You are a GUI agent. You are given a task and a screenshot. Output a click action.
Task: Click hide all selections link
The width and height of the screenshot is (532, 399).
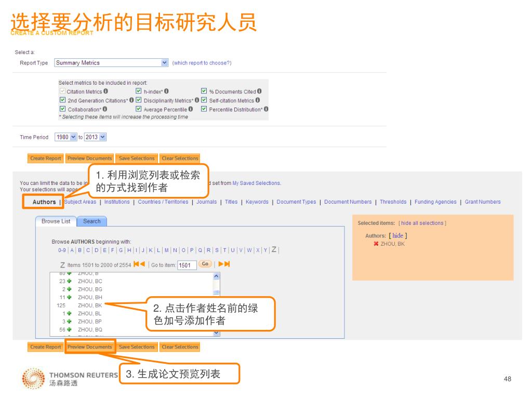(x=422, y=223)
